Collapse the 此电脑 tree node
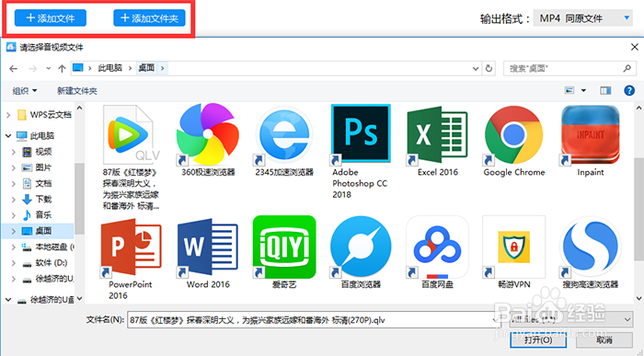The image size is (644, 356). 8,135
